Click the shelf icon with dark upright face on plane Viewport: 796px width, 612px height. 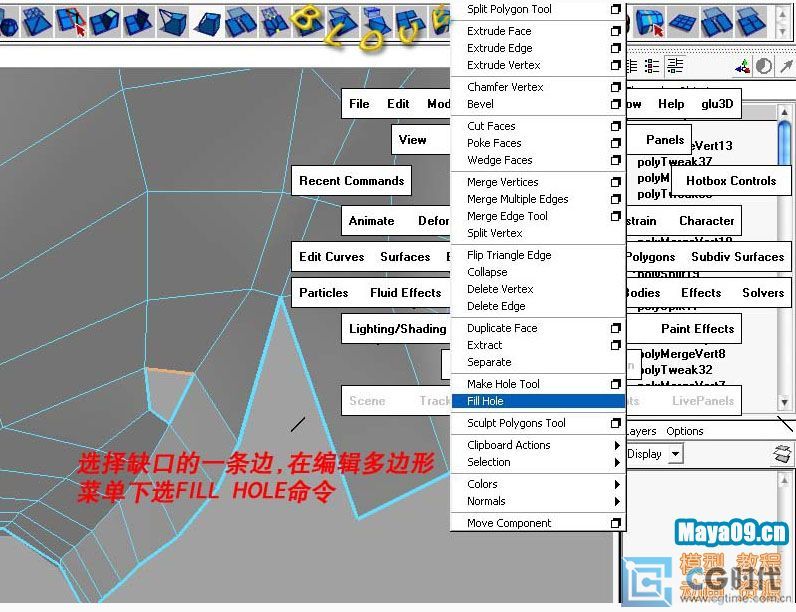point(138,22)
